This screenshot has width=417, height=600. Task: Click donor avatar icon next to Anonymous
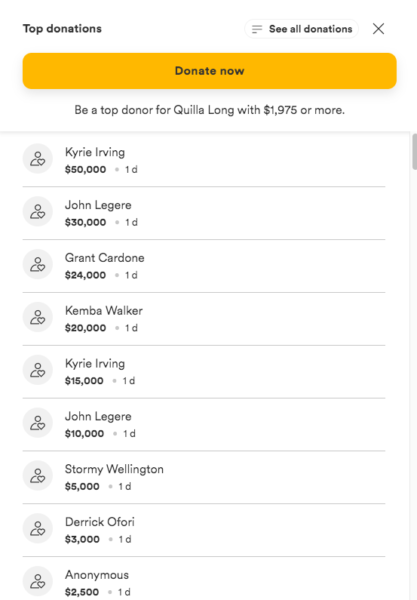37,581
